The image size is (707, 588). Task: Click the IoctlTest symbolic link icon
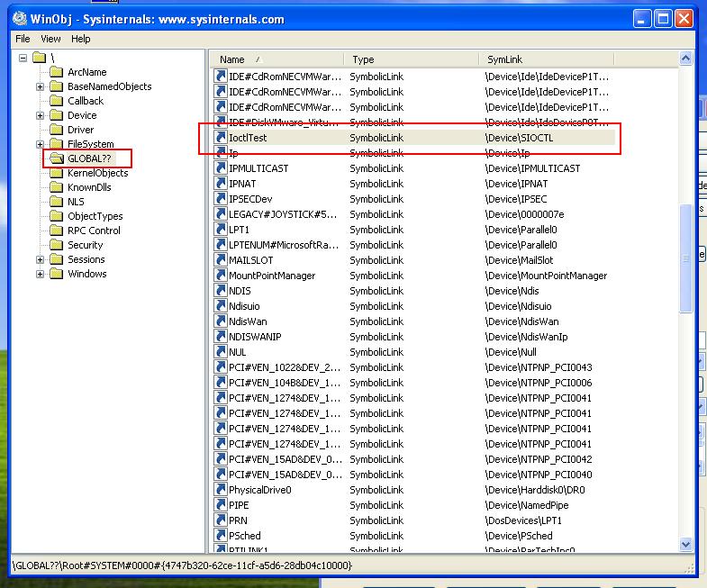221,138
